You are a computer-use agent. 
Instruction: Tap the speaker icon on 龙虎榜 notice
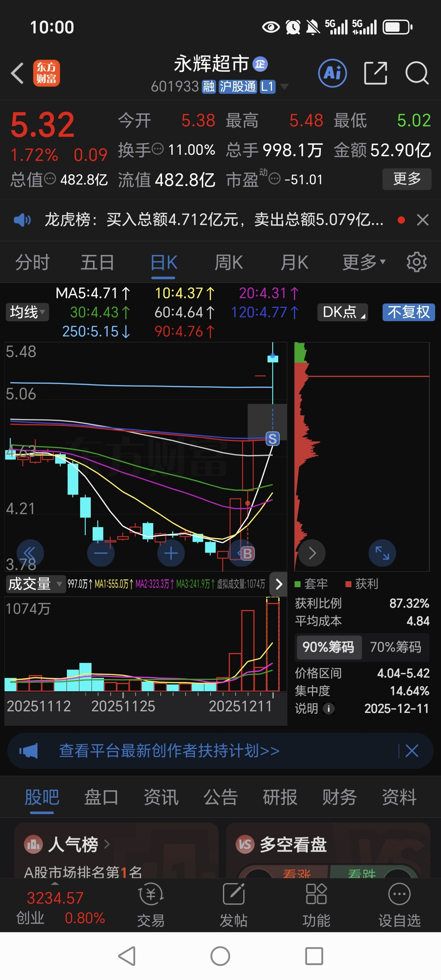(22, 220)
